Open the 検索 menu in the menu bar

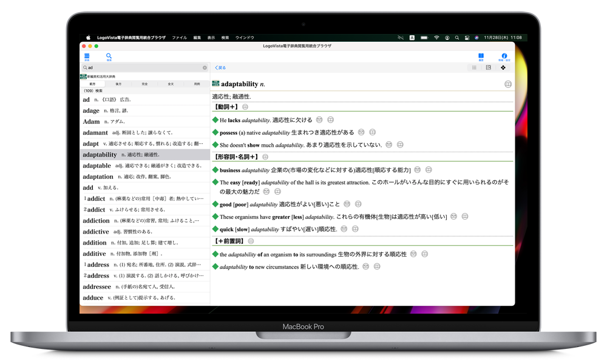(225, 38)
